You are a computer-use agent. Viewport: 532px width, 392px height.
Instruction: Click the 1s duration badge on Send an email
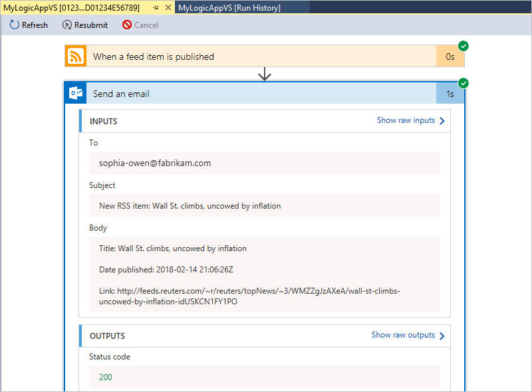[450, 94]
